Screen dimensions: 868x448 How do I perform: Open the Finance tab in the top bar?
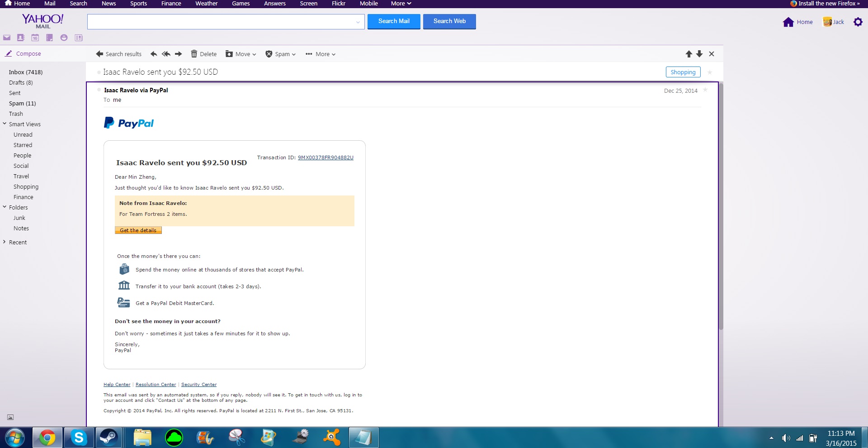click(171, 4)
